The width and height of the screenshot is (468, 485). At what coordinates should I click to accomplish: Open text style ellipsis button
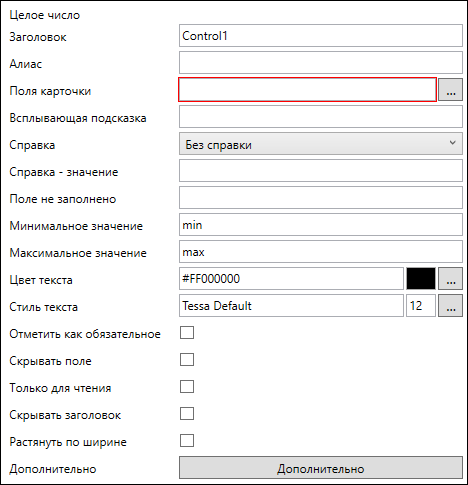450,305
